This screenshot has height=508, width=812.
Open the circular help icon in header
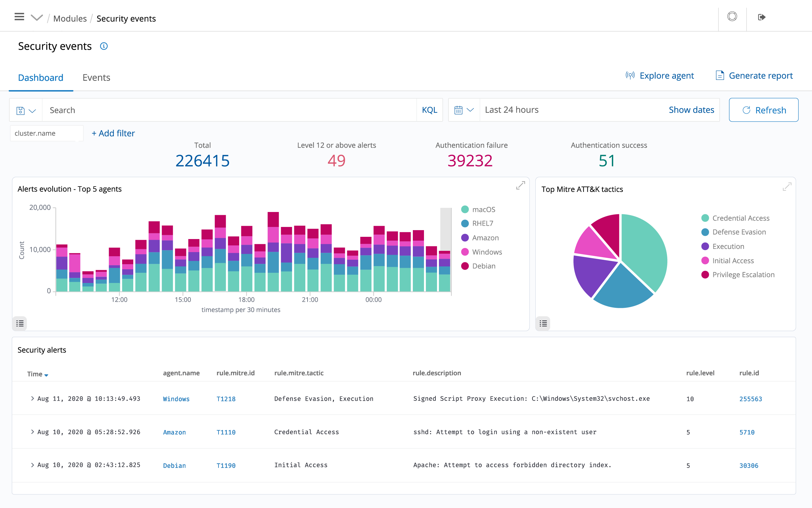pos(732,17)
